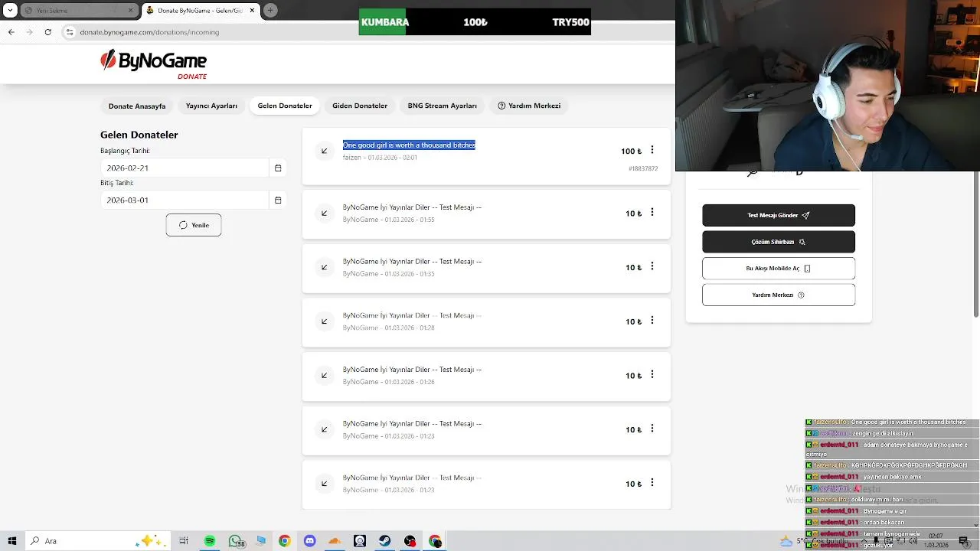Click the KUMBARA label in the top overlay
This screenshot has height=551, width=980.
[x=384, y=22]
